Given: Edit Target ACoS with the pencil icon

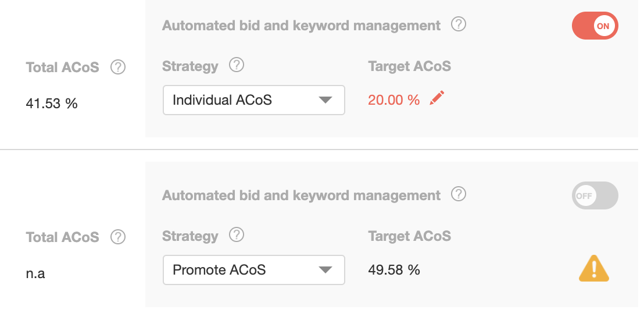Looking at the screenshot, I should coord(437,98).
